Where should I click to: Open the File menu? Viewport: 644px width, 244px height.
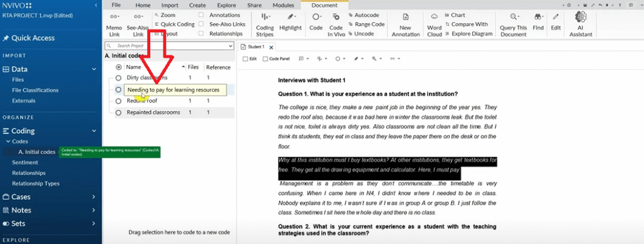point(116,5)
